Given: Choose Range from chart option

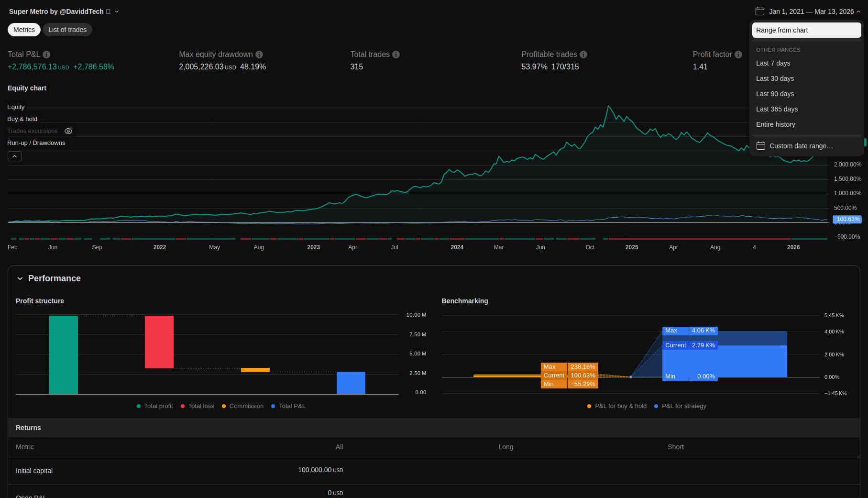Looking at the screenshot, I should coord(806,30).
